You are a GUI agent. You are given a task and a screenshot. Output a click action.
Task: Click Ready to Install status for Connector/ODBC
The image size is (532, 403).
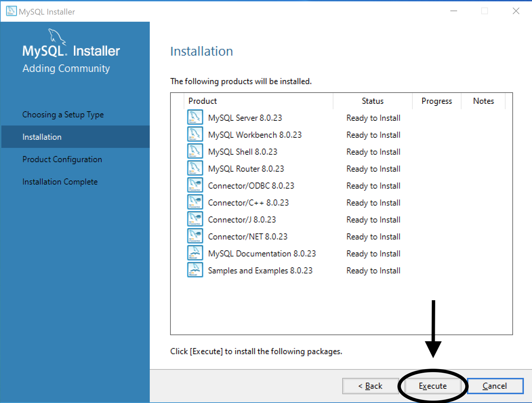tap(373, 186)
